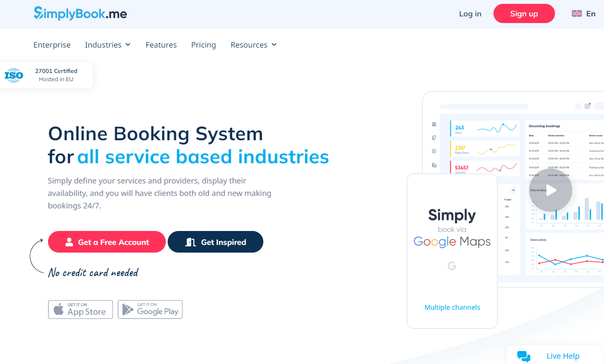
Task: Open the Multiple channels link
Action: (x=452, y=307)
